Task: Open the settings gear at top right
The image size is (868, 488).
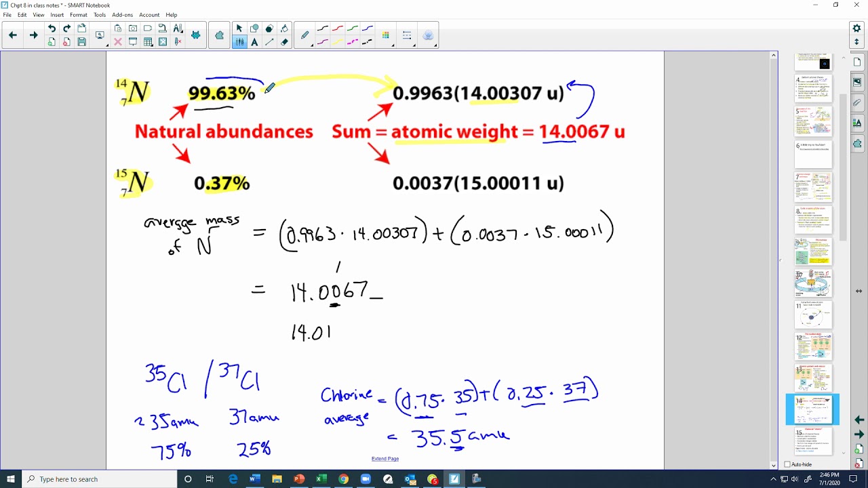Action: point(856,28)
